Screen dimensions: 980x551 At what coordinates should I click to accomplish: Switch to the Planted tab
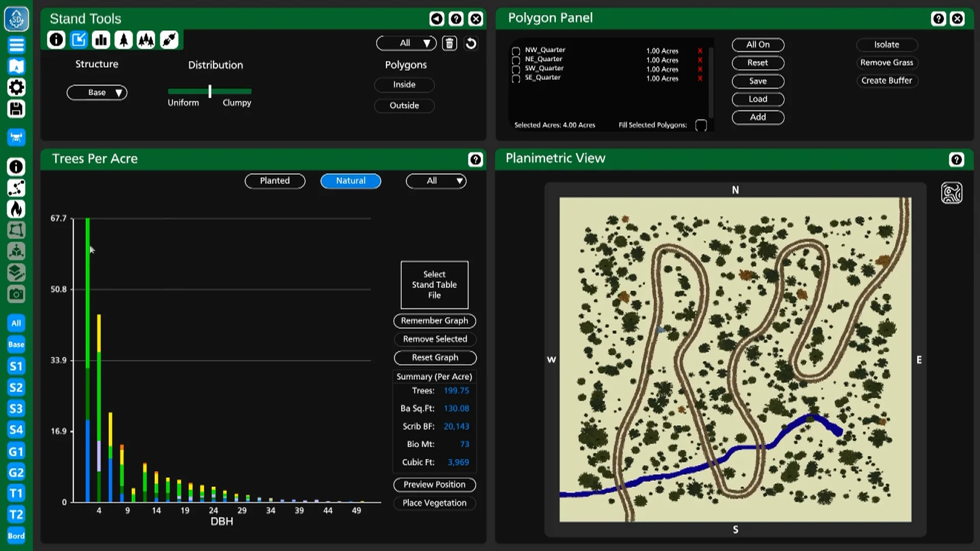click(275, 181)
